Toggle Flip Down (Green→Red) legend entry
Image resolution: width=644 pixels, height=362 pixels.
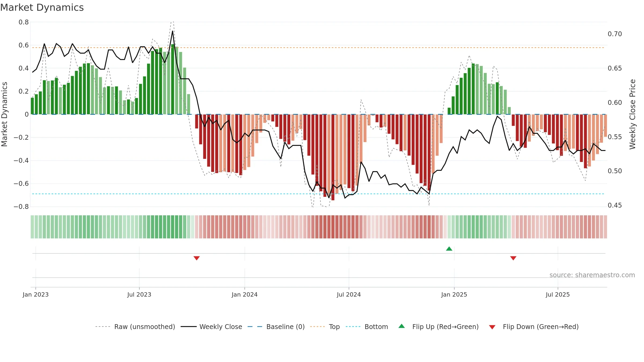point(534,327)
